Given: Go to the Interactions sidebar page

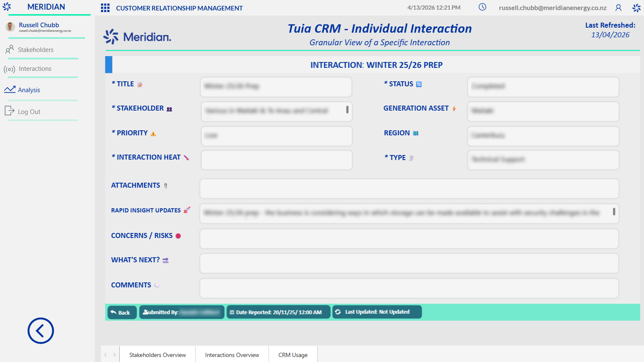Looking at the screenshot, I should pos(35,69).
